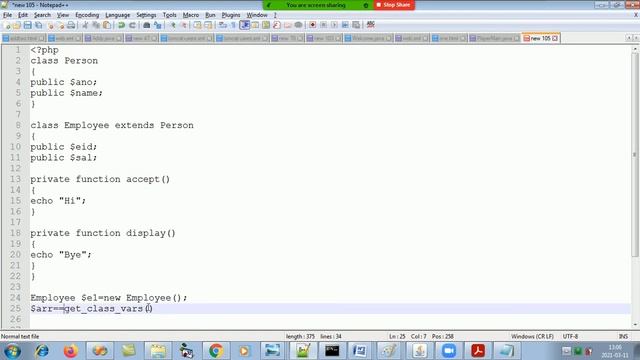Open the File menu

click(7, 15)
